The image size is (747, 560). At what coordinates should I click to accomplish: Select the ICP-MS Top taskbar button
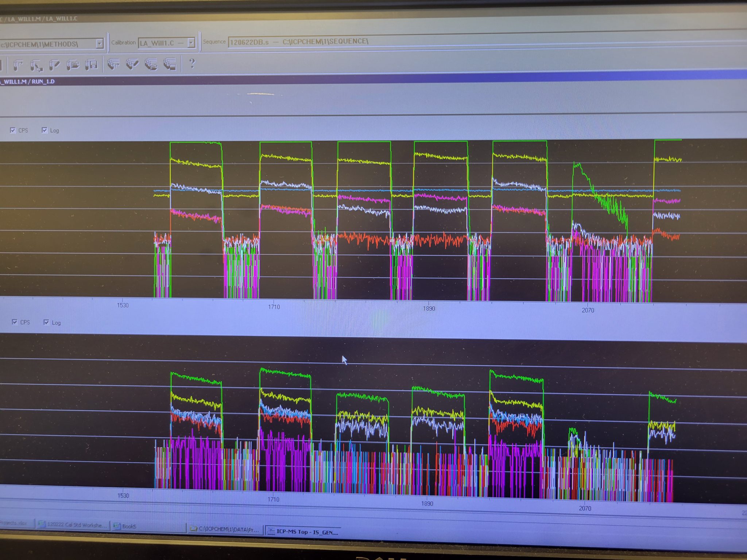point(303,532)
